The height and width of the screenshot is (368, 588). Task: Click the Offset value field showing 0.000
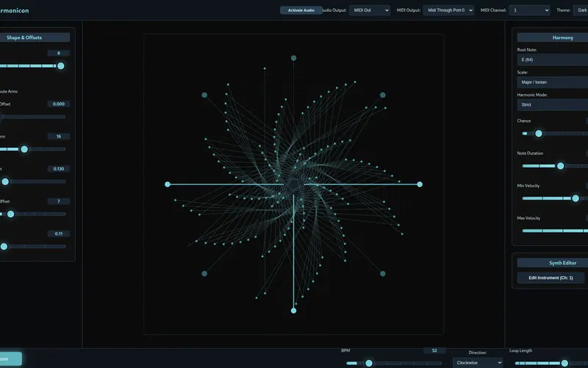59,104
